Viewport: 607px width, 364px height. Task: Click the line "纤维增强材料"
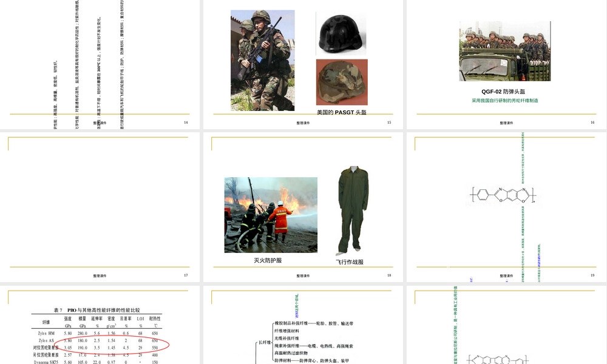287,331
